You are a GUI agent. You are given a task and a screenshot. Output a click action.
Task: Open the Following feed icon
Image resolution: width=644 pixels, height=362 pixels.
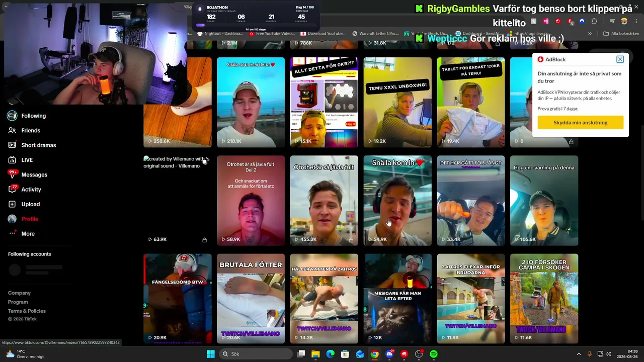coord(12,116)
